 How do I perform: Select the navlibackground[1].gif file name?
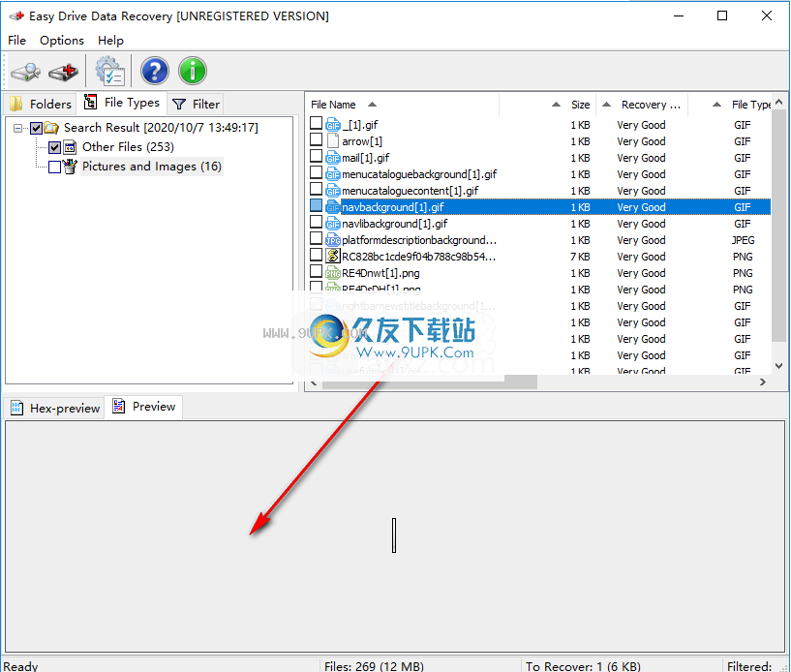click(x=394, y=224)
